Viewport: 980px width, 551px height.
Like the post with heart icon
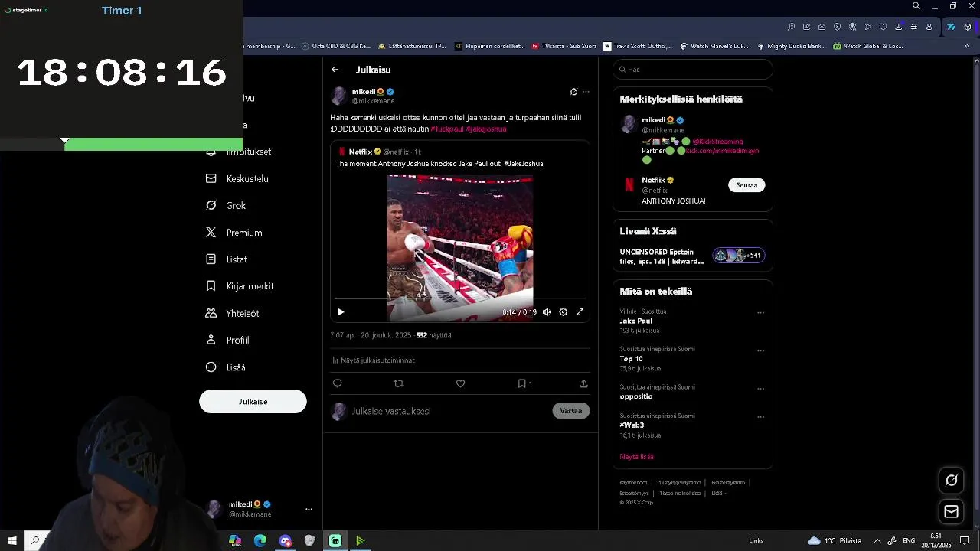(x=460, y=383)
